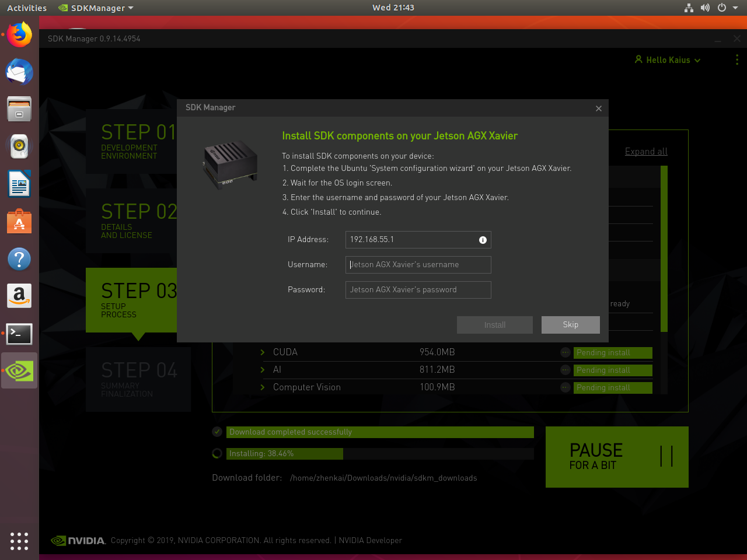This screenshot has height=560, width=747.
Task: Open NVIDIA Developer footer link
Action: tap(371, 541)
